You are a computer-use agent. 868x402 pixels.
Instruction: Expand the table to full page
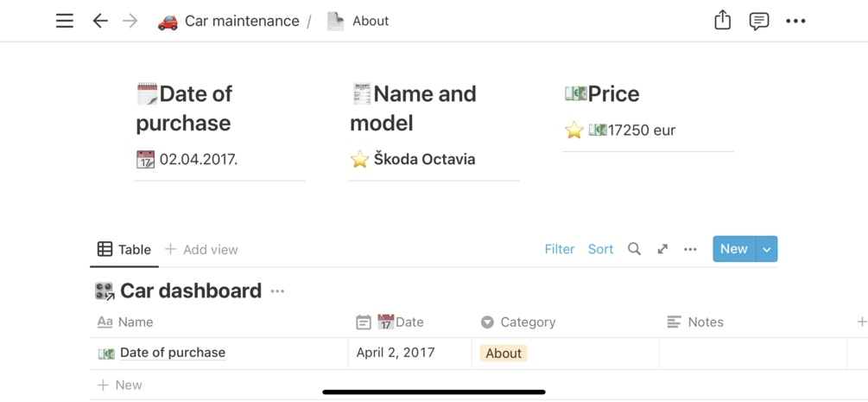(x=662, y=249)
